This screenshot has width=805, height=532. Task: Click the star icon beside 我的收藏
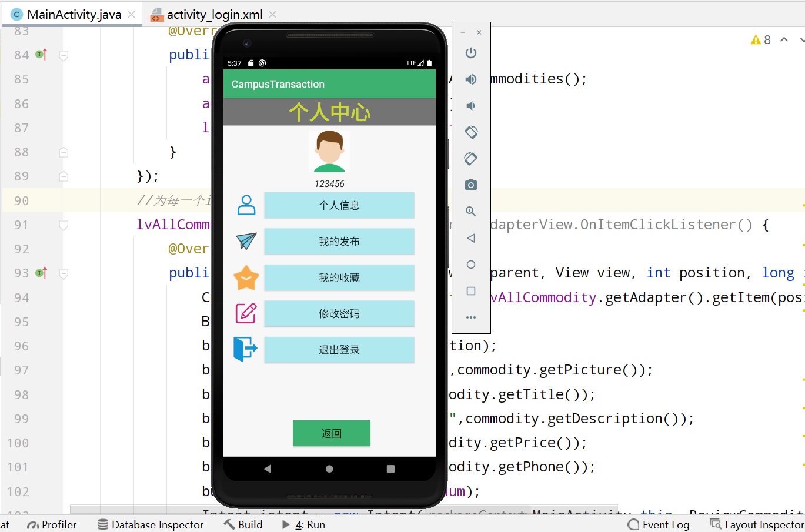246,277
